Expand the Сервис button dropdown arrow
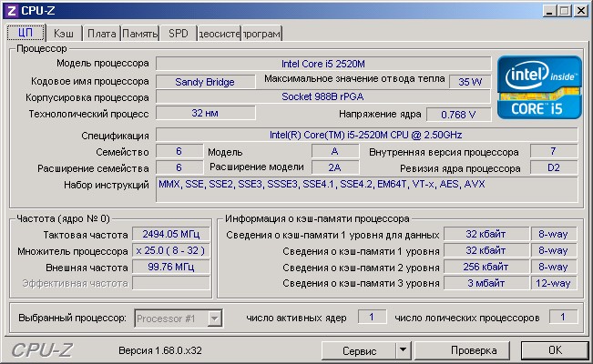 coord(404,350)
